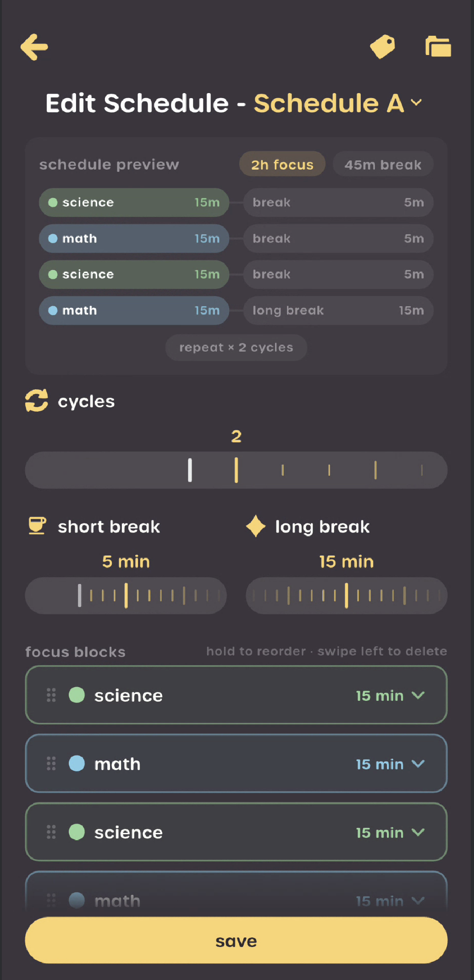
Task: Open the math block 15 min dropdown
Action: (390, 764)
